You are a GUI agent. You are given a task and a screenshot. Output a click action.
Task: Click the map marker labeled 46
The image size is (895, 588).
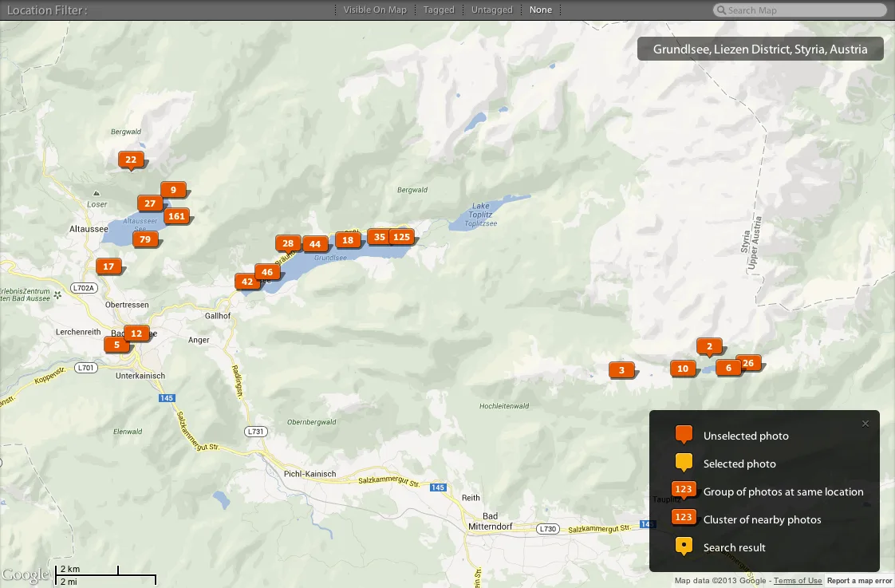267,272
